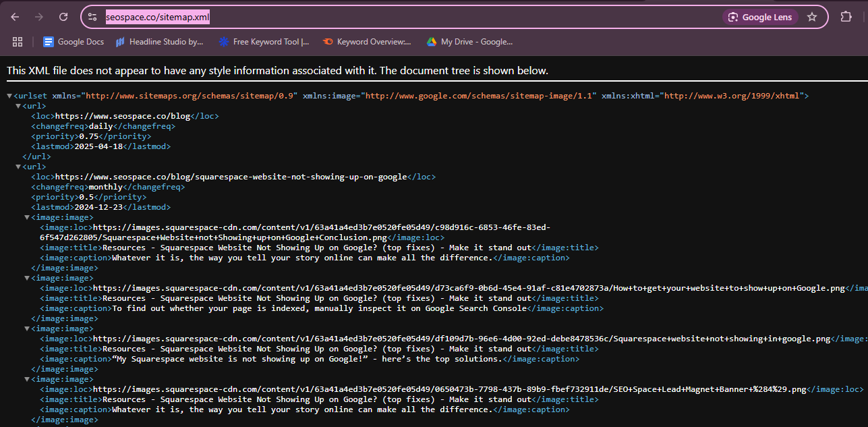Collapse image node containing Conclusion.png
Screen dimensions: 868x427
coord(27,217)
